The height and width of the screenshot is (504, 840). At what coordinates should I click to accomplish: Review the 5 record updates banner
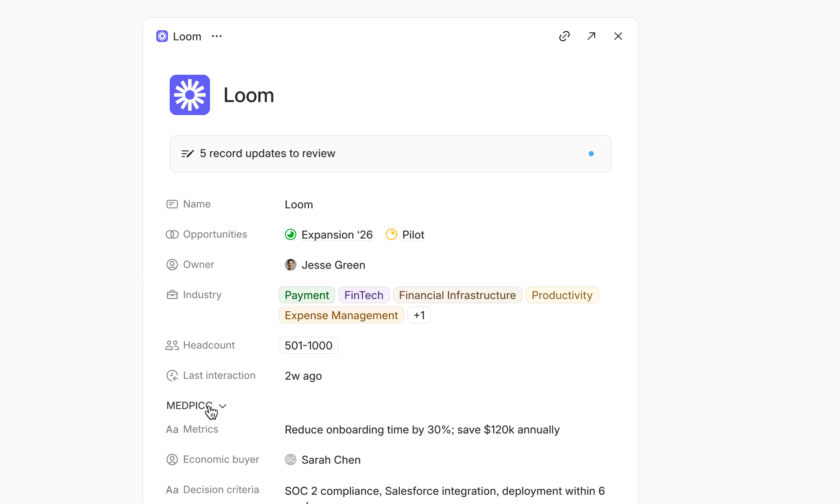[x=391, y=154]
